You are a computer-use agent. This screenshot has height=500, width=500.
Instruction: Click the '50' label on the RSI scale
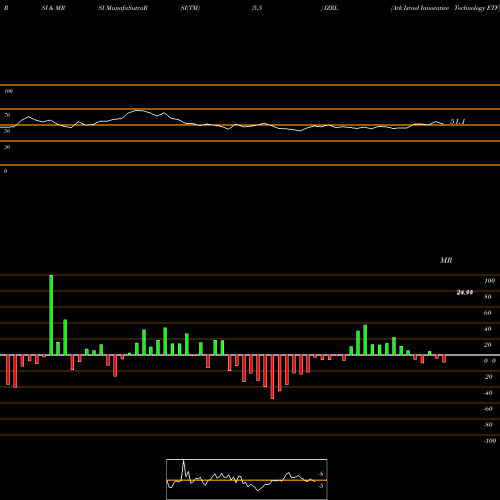(7, 131)
